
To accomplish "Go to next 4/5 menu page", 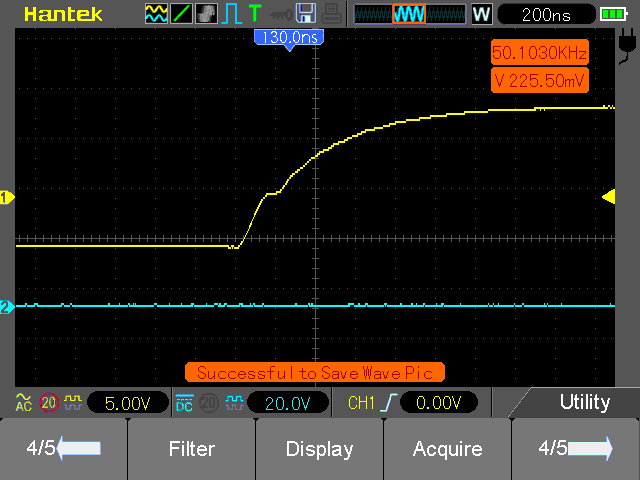I will click(x=576, y=448).
